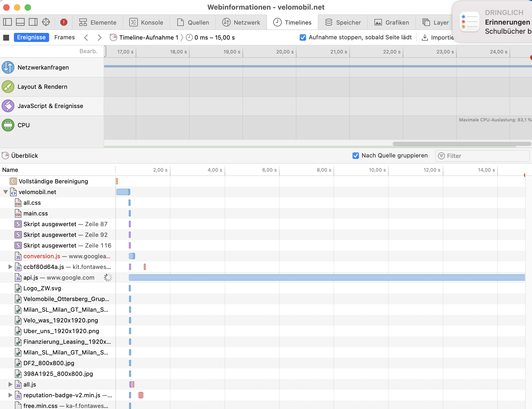Select the Layout & Rendern timeline icon
532x409 pixels.
(x=8, y=87)
